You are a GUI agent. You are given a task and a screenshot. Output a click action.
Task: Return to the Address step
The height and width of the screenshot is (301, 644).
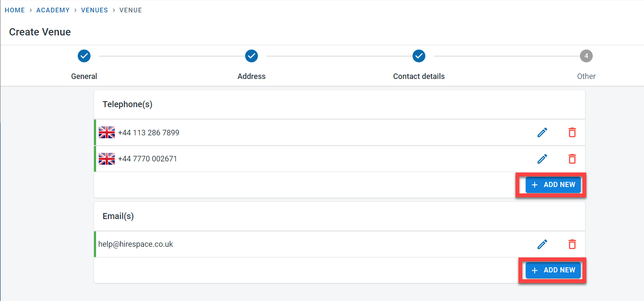point(252,56)
